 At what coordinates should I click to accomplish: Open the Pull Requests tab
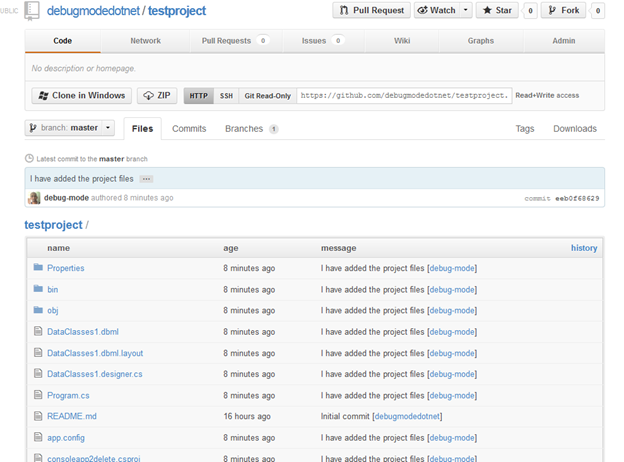click(x=235, y=41)
